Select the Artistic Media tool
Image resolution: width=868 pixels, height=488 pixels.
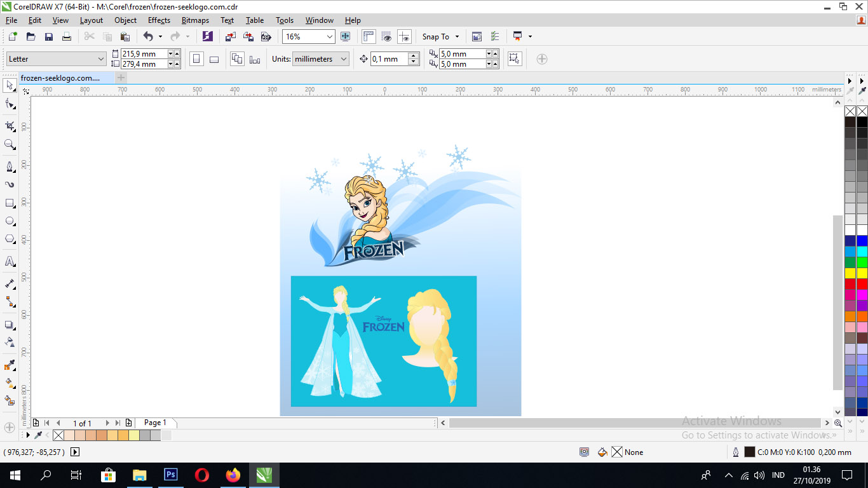pos(10,185)
